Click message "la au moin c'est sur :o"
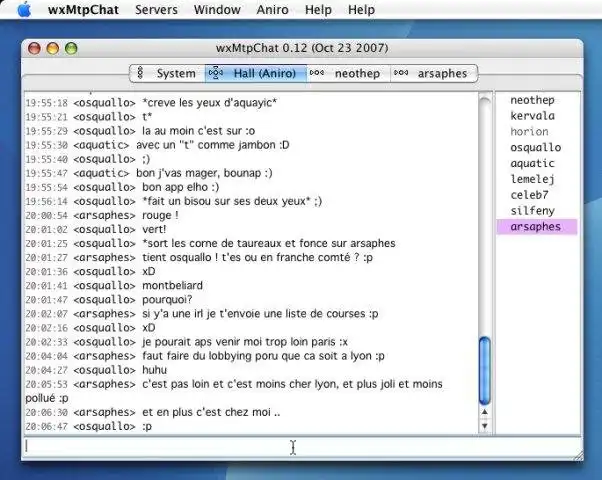The image size is (602, 480). tap(198, 131)
